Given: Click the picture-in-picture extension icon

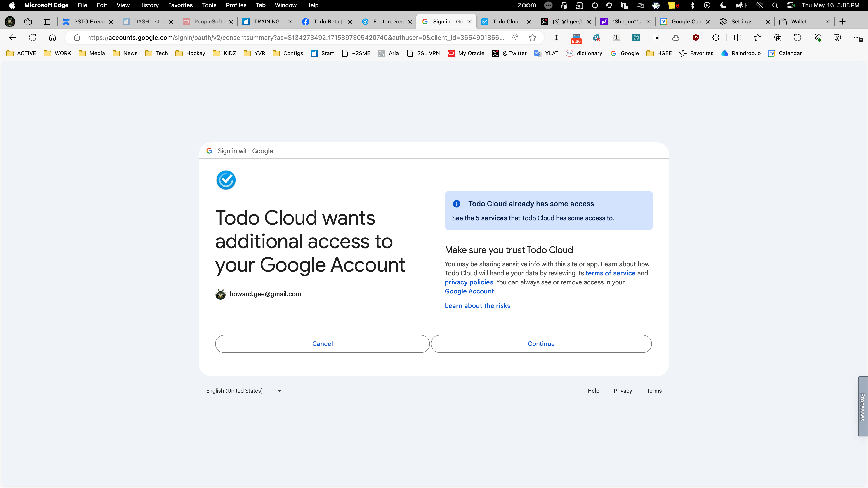Looking at the screenshot, I should pos(656,37).
